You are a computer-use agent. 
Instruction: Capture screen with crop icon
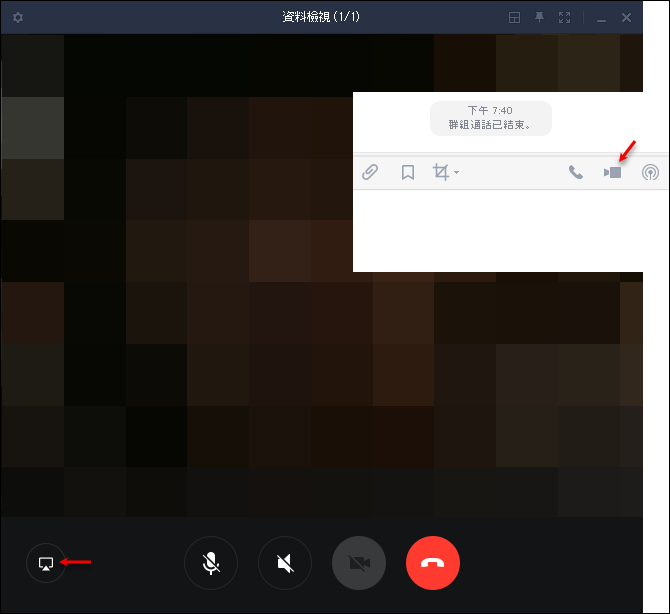tap(441, 172)
